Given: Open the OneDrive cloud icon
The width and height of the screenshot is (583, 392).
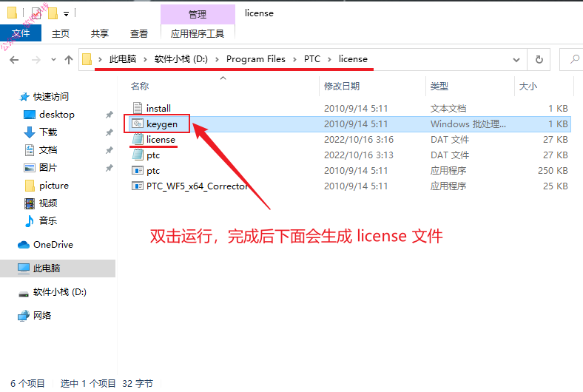Looking at the screenshot, I should pos(24,245).
